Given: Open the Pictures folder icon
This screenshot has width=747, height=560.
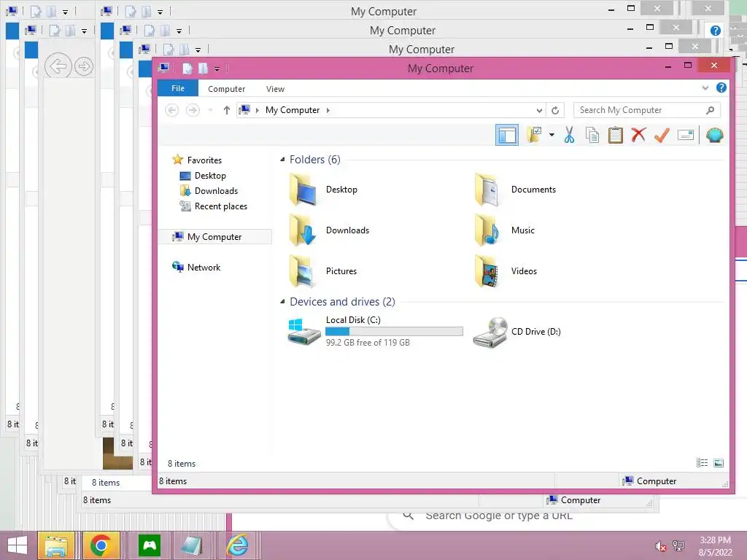Looking at the screenshot, I should (x=303, y=271).
